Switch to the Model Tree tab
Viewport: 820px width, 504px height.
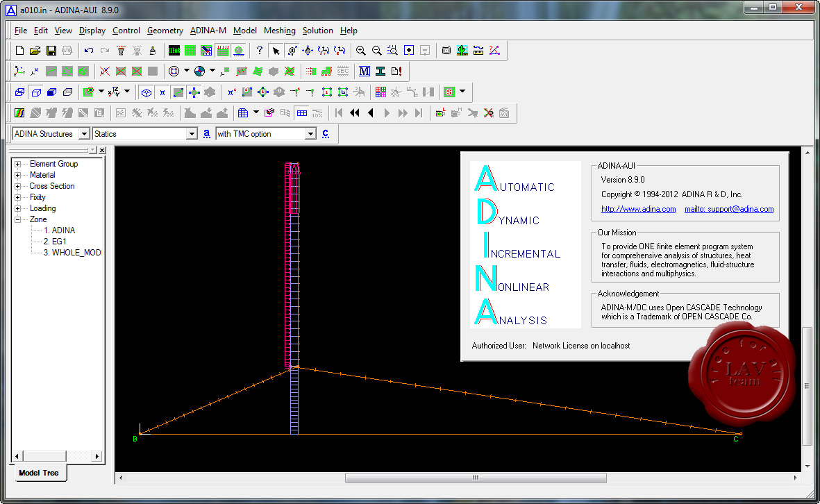tap(39, 473)
